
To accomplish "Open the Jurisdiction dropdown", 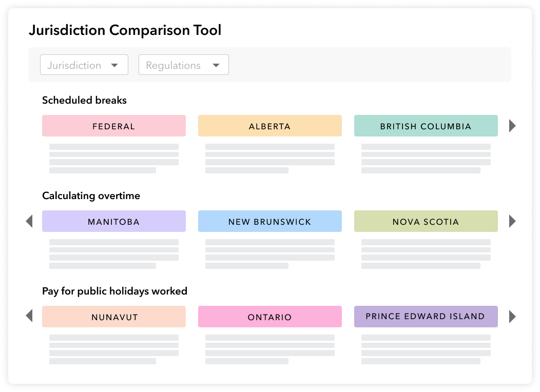I will point(84,65).
